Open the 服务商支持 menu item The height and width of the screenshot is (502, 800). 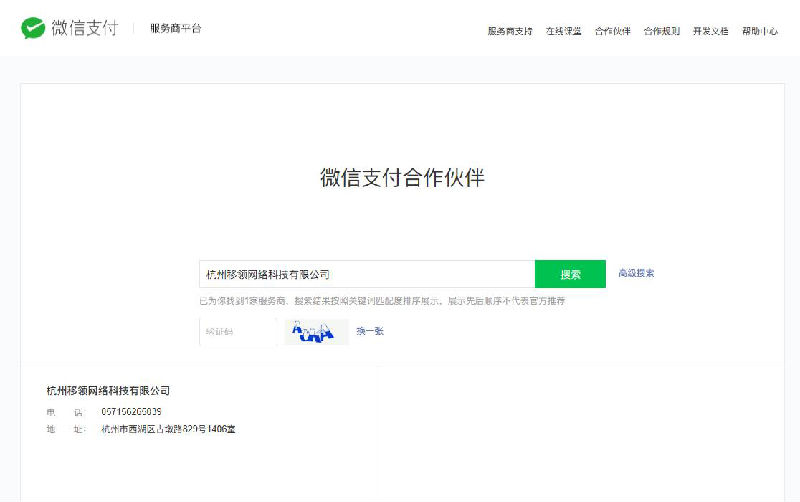pos(510,31)
